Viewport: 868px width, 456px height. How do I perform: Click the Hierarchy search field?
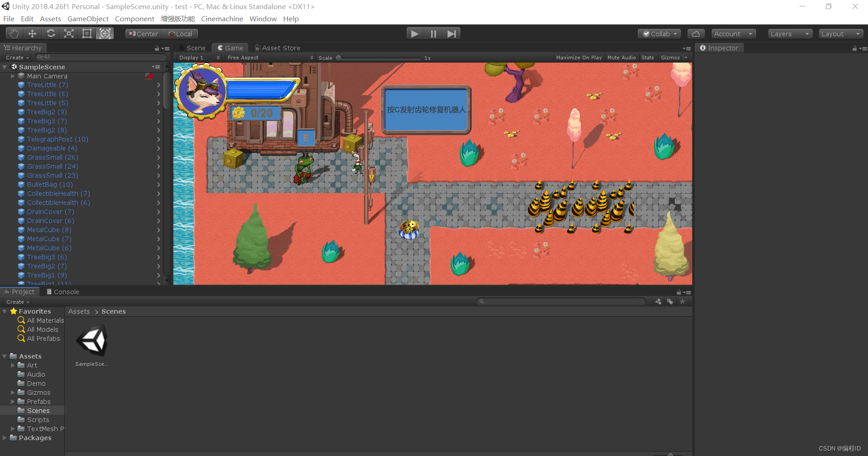point(101,57)
